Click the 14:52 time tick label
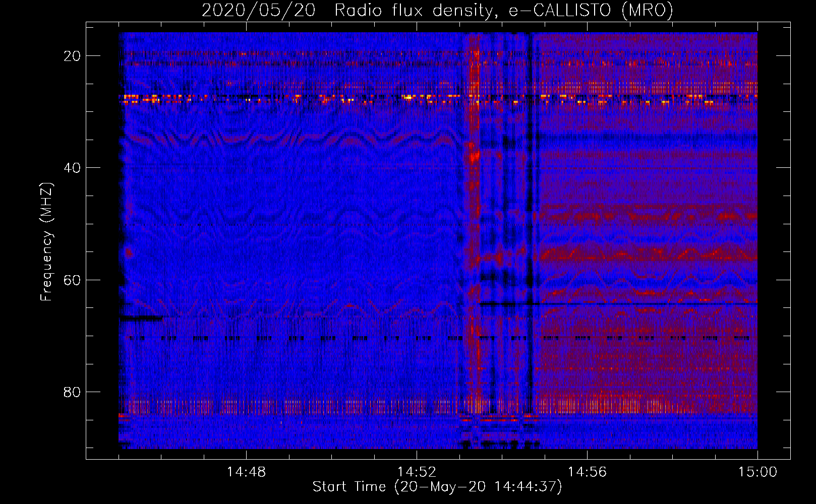Image resolution: width=816 pixels, height=504 pixels. pos(417,472)
